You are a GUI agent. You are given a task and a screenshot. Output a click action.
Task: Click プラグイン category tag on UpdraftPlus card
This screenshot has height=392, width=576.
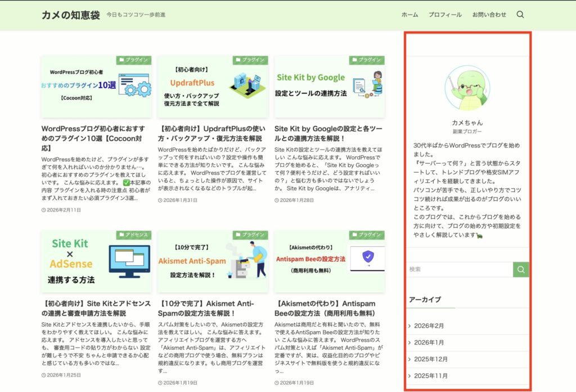click(x=249, y=60)
